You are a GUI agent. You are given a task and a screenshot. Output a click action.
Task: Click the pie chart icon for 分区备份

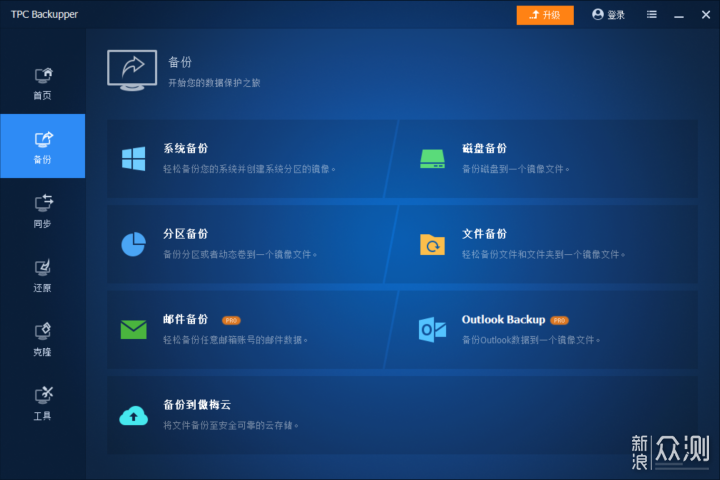click(x=134, y=244)
